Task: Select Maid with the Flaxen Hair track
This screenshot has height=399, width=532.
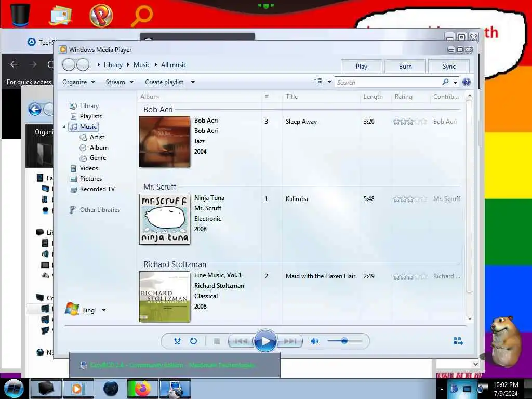Action: tap(320, 276)
